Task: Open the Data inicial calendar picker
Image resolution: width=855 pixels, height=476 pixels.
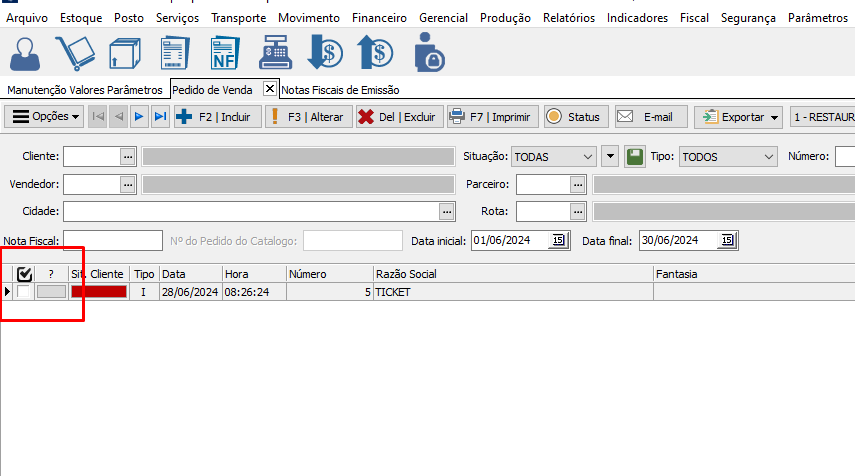Action: click(558, 240)
